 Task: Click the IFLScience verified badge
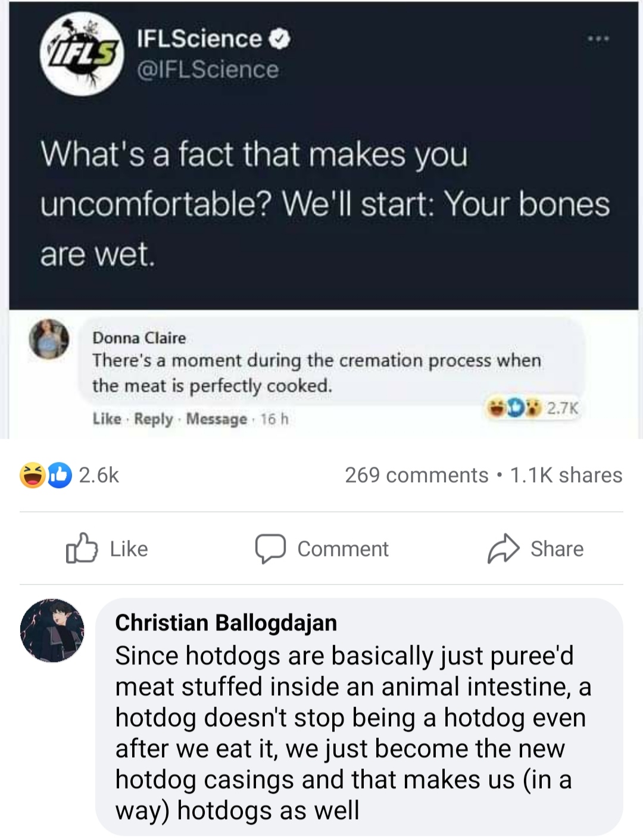280,39
